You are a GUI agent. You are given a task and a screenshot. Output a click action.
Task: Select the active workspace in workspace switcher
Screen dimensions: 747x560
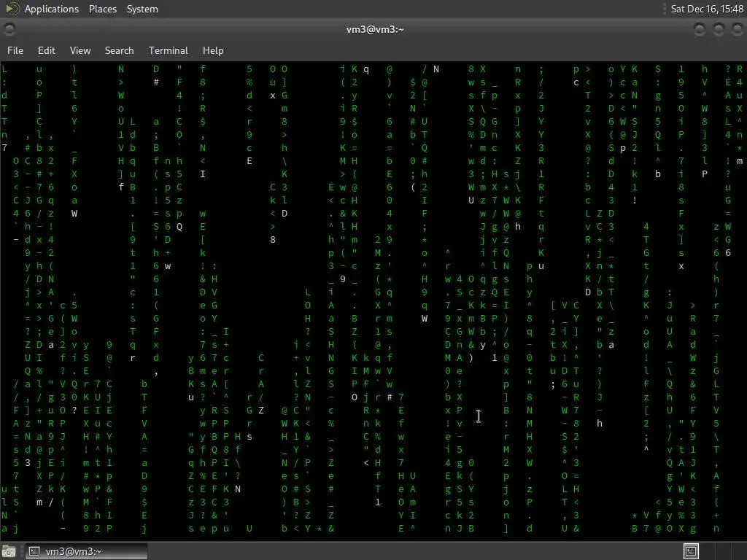pyautogui.click(x=691, y=551)
